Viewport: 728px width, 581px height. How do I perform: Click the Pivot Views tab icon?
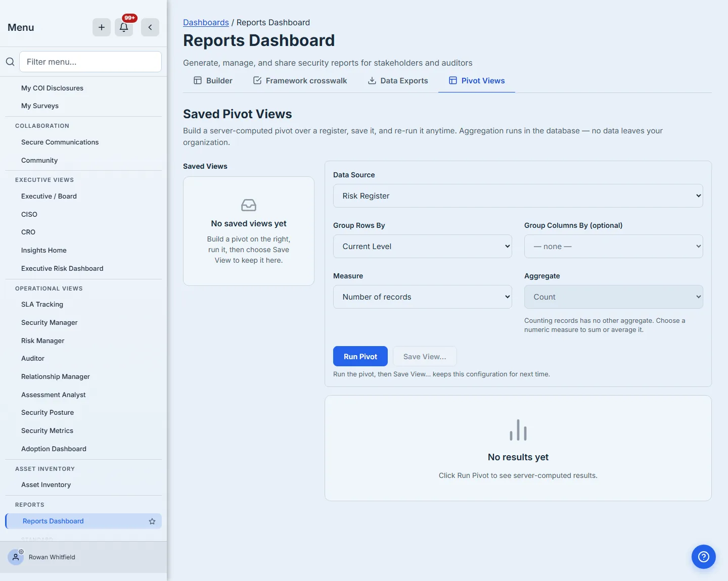coord(453,81)
